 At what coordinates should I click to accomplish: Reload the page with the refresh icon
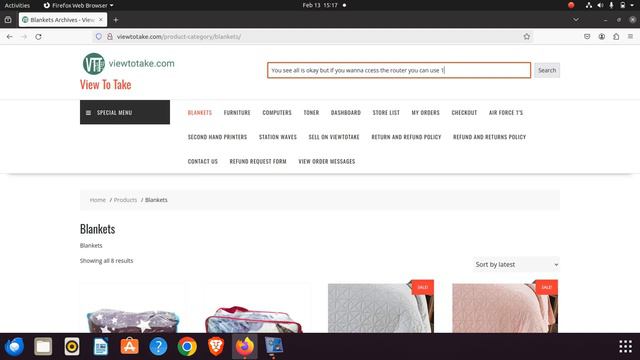pos(38,37)
